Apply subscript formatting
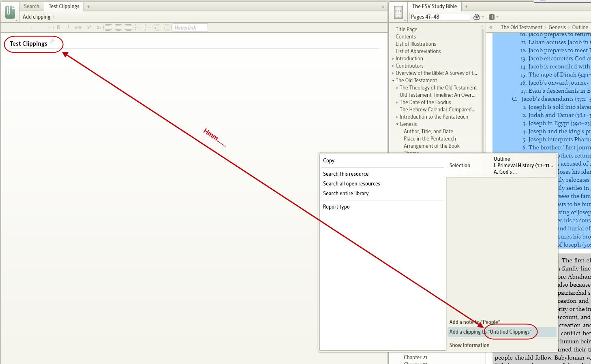Image resolution: width=591 pixels, height=364 pixels. coord(98,28)
